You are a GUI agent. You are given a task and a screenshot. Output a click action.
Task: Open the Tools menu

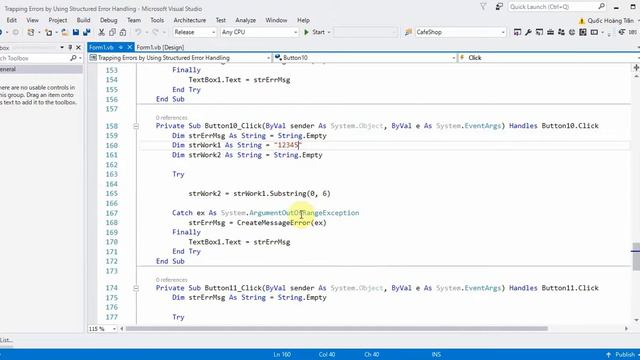coord(157,20)
